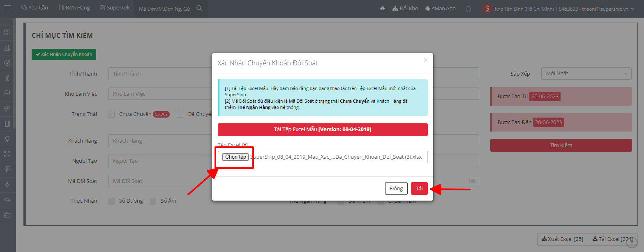The width and height of the screenshot is (644, 252).
Task: Click the expand arrows sidebar icon
Action: [x=7, y=154]
